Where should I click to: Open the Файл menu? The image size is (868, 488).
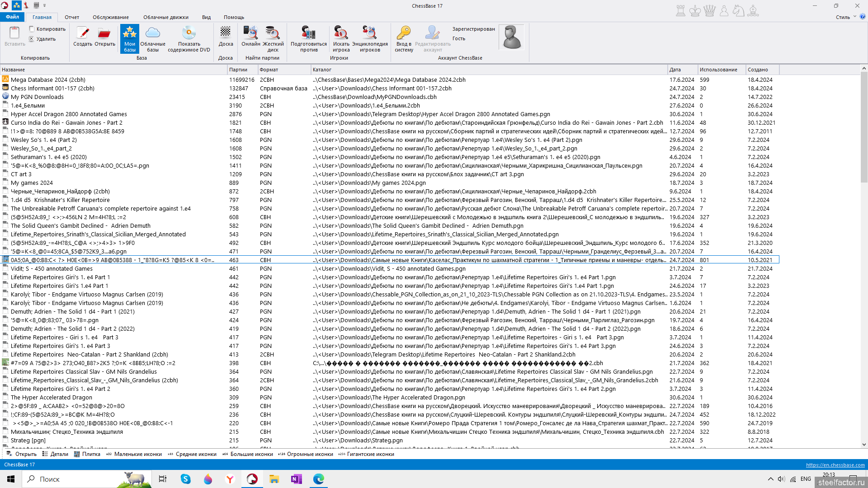(x=12, y=17)
